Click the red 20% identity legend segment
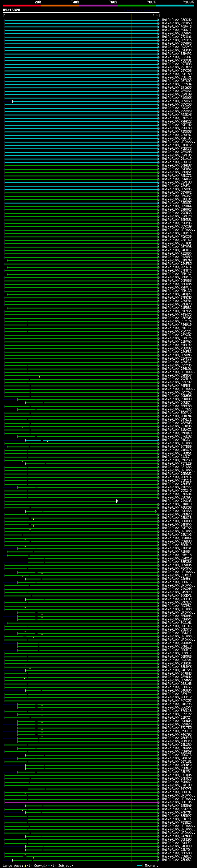The width and height of the screenshot is (197, 868). (x=22, y=6)
